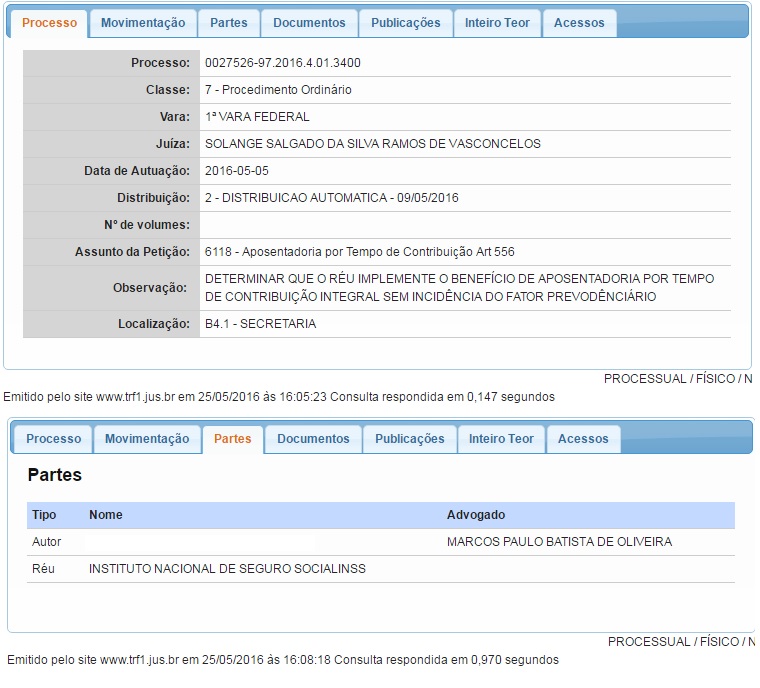This screenshot has height=688, width=760.
Task: Select the active orange Processo tab
Action: 49,23
